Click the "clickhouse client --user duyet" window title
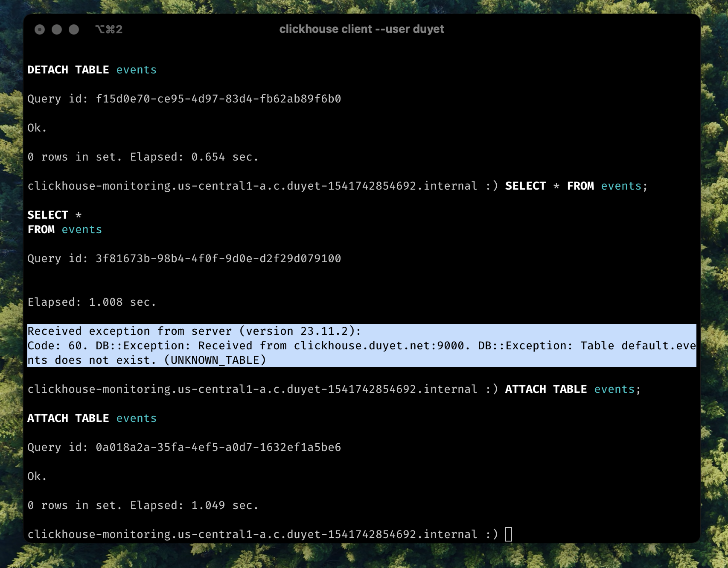The image size is (728, 568). [x=361, y=29]
